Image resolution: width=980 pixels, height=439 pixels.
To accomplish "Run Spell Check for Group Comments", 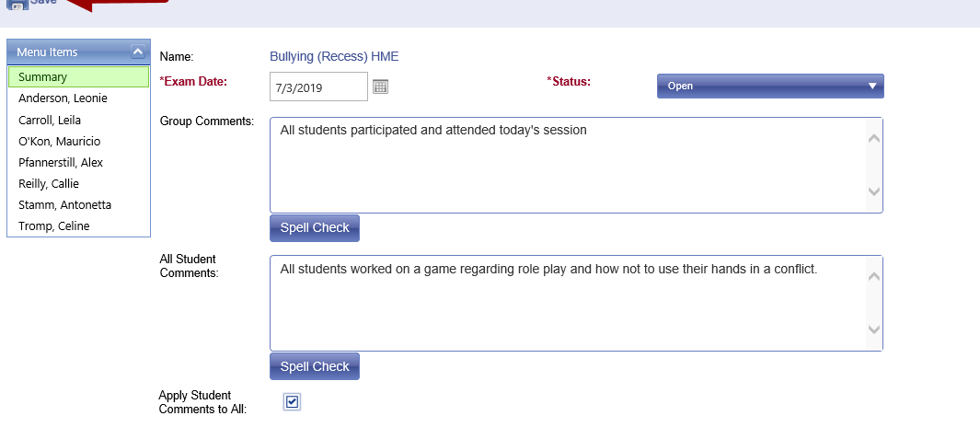I will point(314,227).
